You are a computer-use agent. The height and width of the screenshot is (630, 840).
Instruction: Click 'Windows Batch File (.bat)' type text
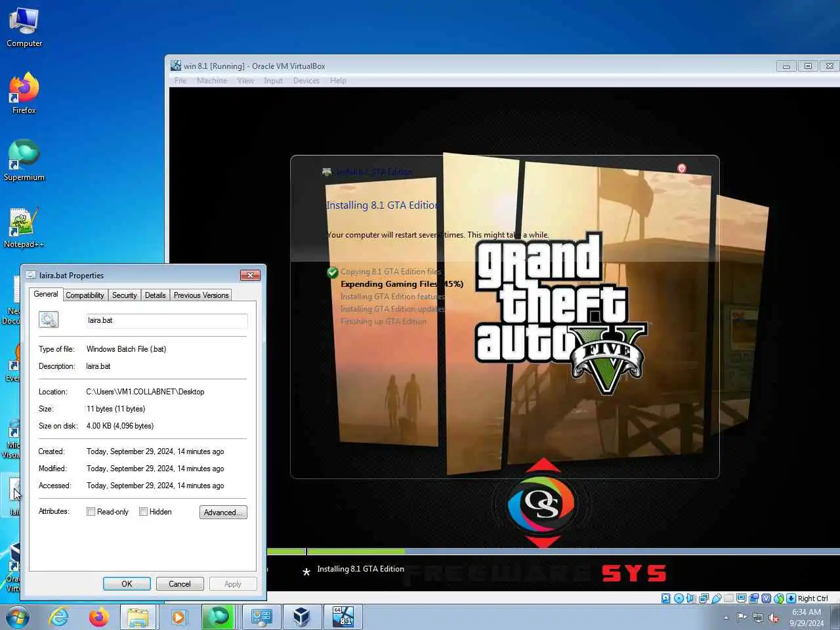[x=126, y=349]
